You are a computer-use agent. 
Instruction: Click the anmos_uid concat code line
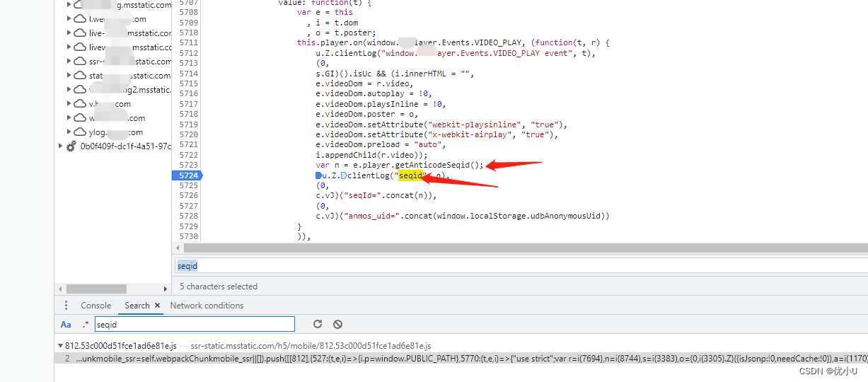463,216
